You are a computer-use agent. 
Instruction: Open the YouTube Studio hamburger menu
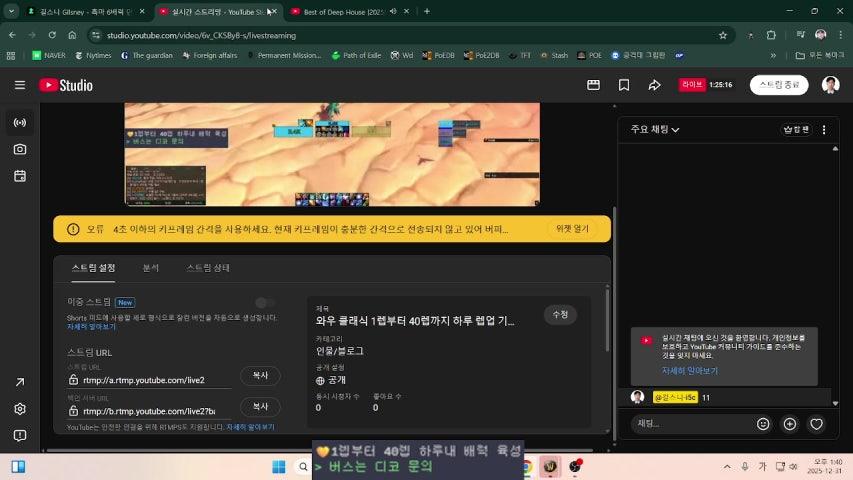pos(20,85)
